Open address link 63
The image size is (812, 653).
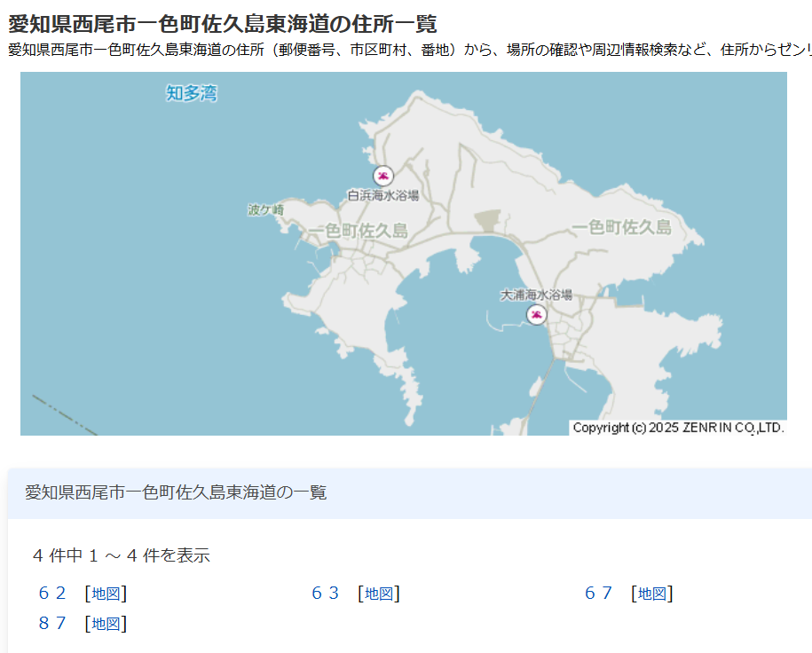coord(325,593)
